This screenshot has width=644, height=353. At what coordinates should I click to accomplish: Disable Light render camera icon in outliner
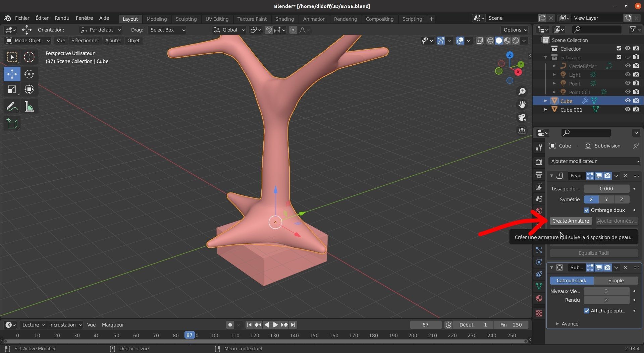(x=636, y=74)
